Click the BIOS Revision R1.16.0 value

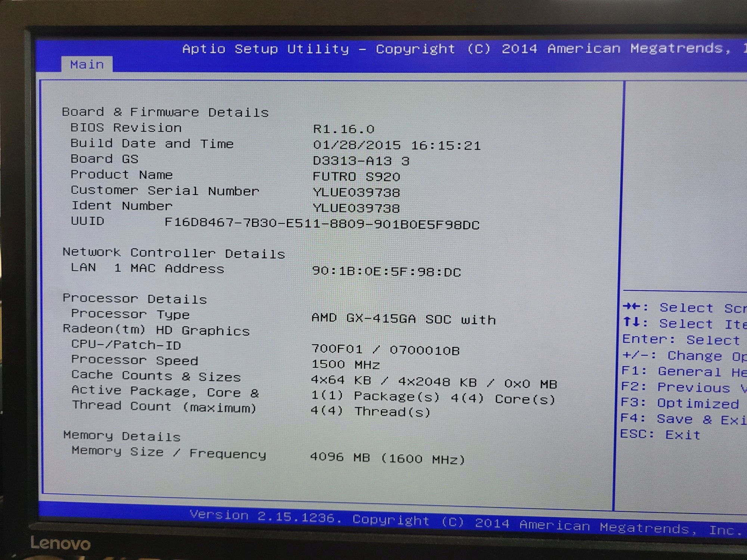(343, 129)
